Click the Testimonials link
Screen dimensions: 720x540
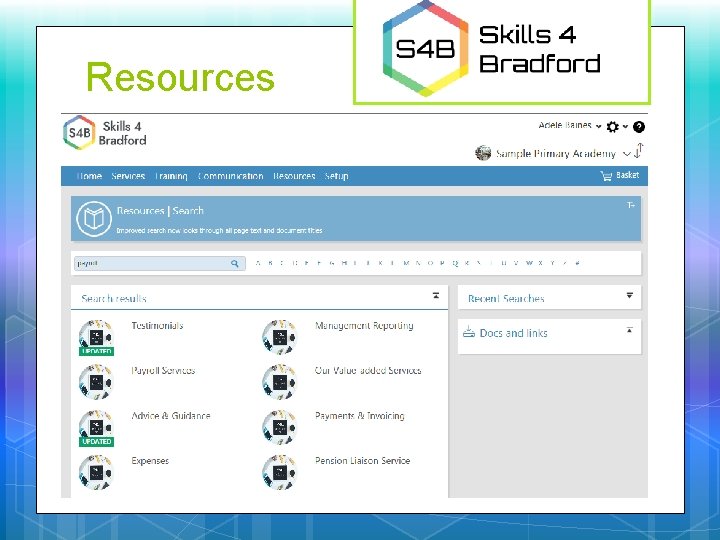tap(158, 326)
